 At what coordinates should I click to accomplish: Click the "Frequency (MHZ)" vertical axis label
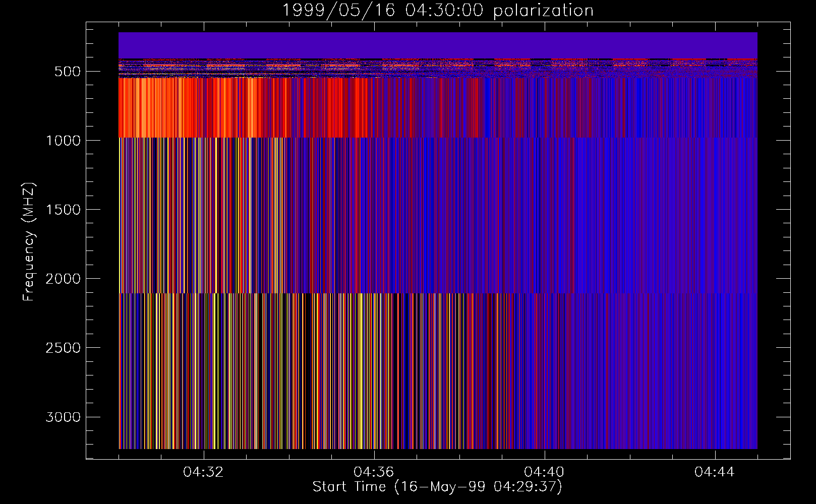[x=29, y=242]
